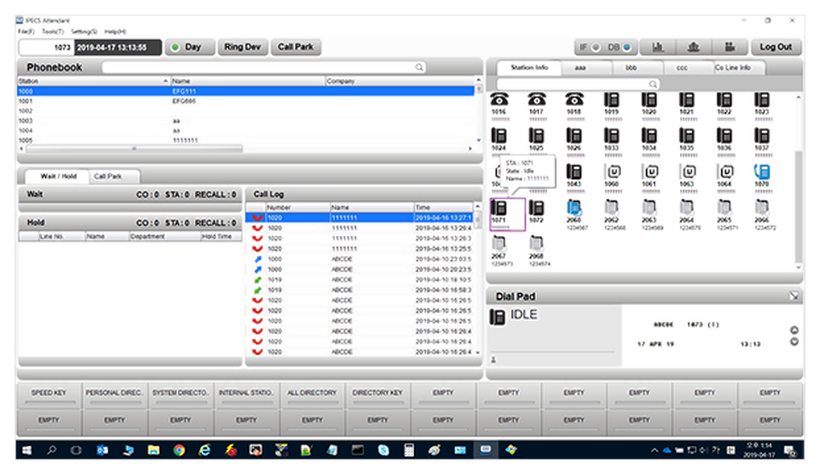820x475 pixels.
Task: Switch to Wait / Hold tab
Action: point(58,176)
